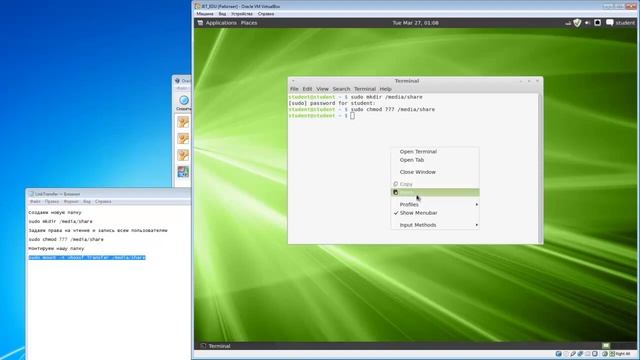Open the Places menu in GNOME panel
The height and width of the screenshot is (360, 640).
(x=249, y=23)
